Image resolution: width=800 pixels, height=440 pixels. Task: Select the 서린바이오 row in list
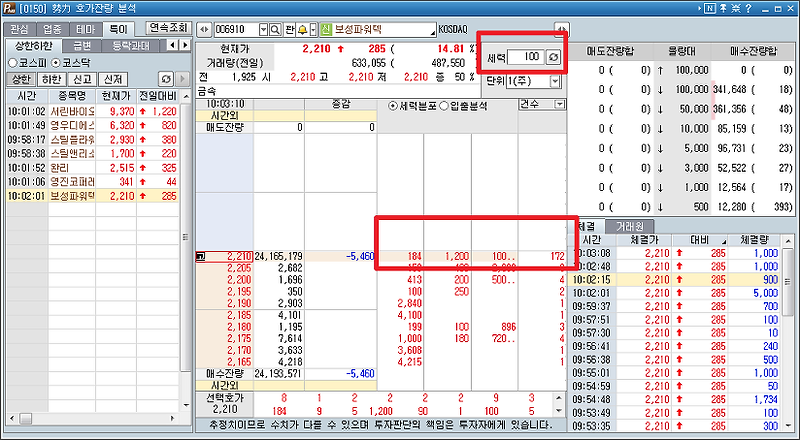point(92,111)
